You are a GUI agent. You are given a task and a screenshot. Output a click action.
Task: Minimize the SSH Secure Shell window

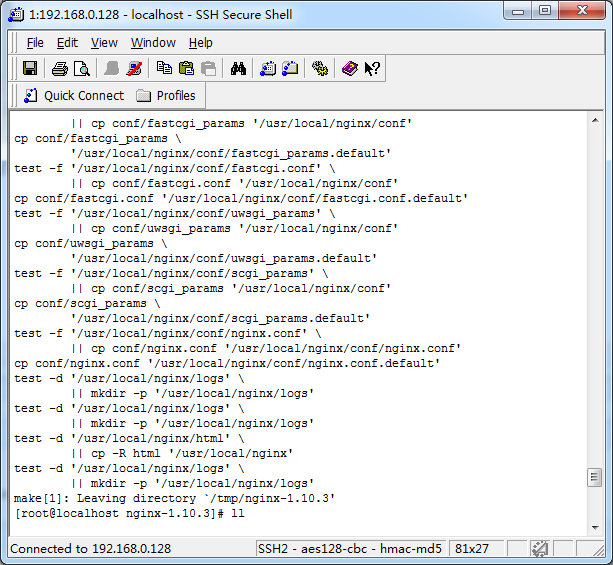(x=518, y=11)
